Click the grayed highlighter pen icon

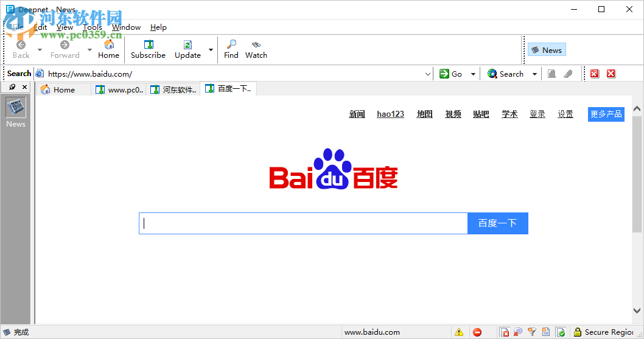click(x=568, y=74)
